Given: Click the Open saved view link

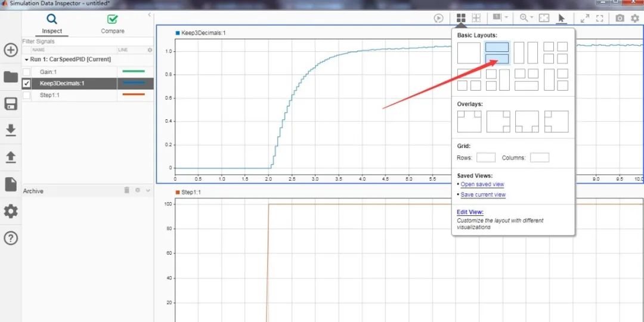Looking at the screenshot, I should click(482, 184).
